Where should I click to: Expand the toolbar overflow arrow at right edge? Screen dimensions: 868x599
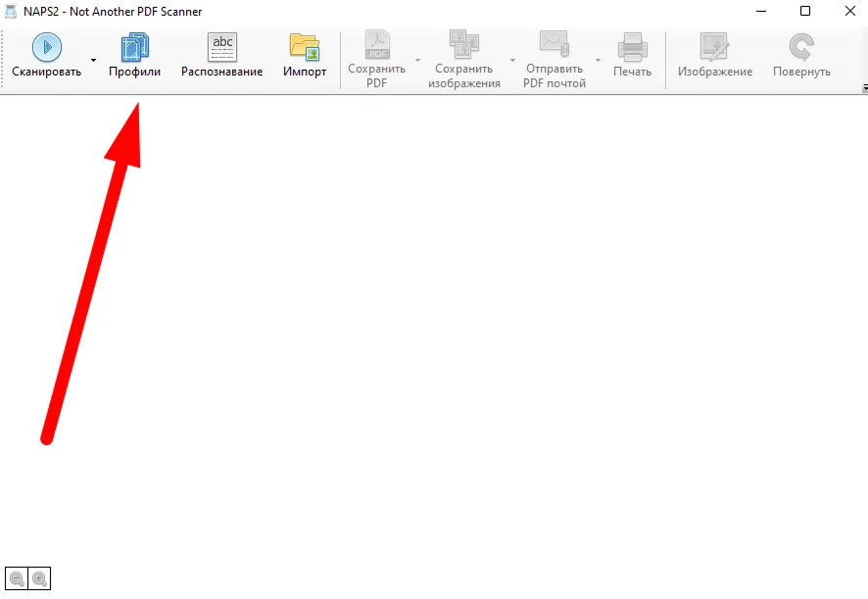864,88
